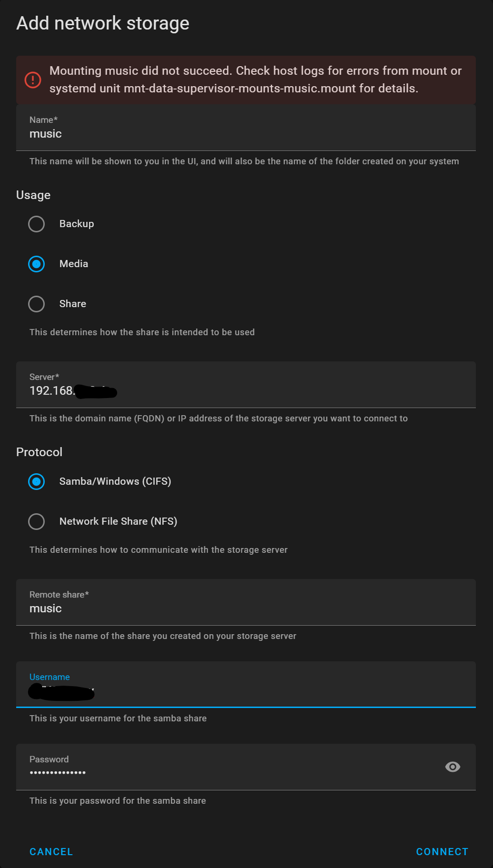Image resolution: width=493 pixels, height=868 pixels.
Task: Click the Password input field
Action: coord(190,771)
